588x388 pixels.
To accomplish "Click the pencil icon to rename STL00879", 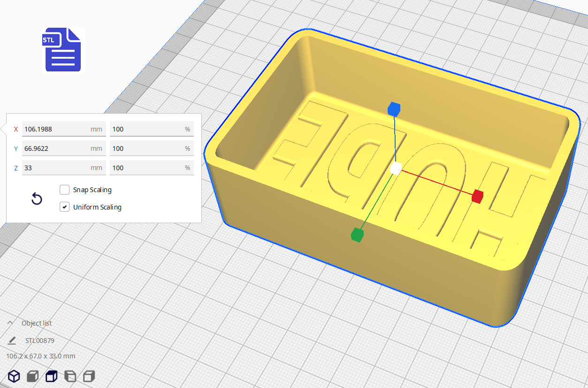I will coord(12,341).
